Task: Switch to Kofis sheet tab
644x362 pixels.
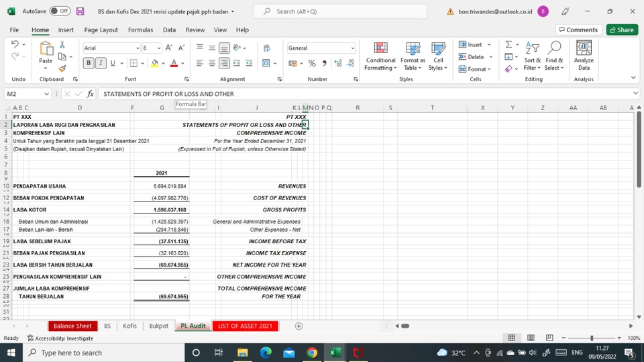Action: coord(129,326)
